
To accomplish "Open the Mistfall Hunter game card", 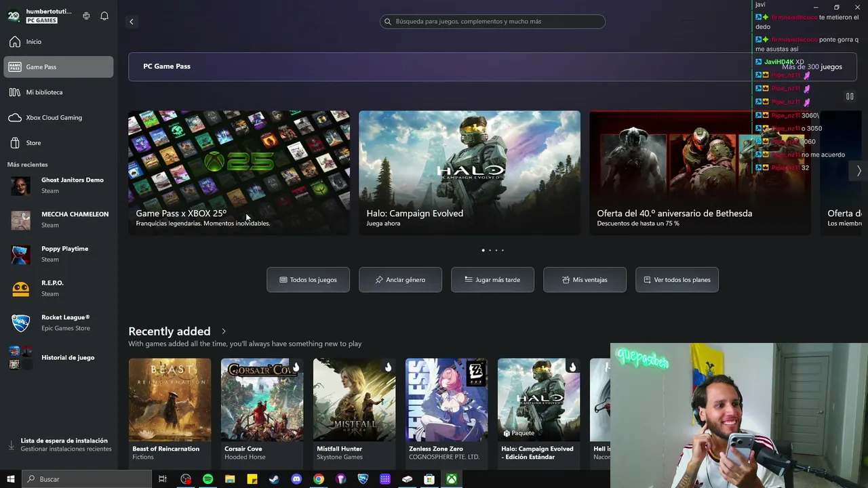I will tap(355, 413).
